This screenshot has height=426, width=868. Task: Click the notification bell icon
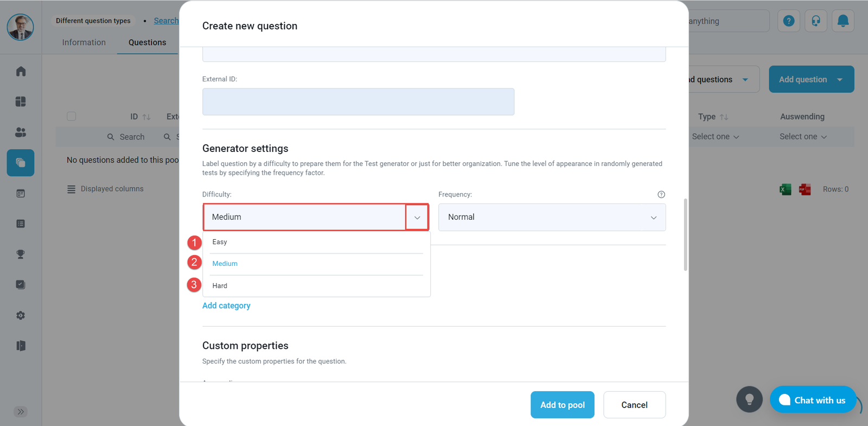[x=843, y=21]
